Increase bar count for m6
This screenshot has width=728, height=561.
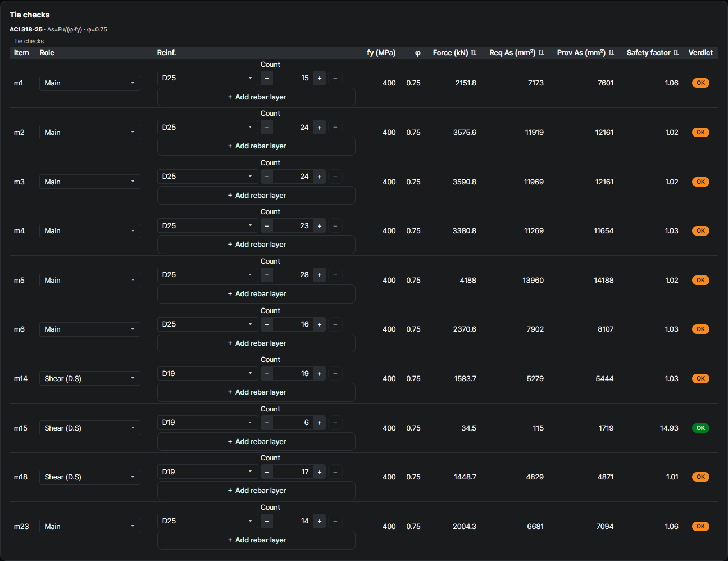tap(320, 324)
